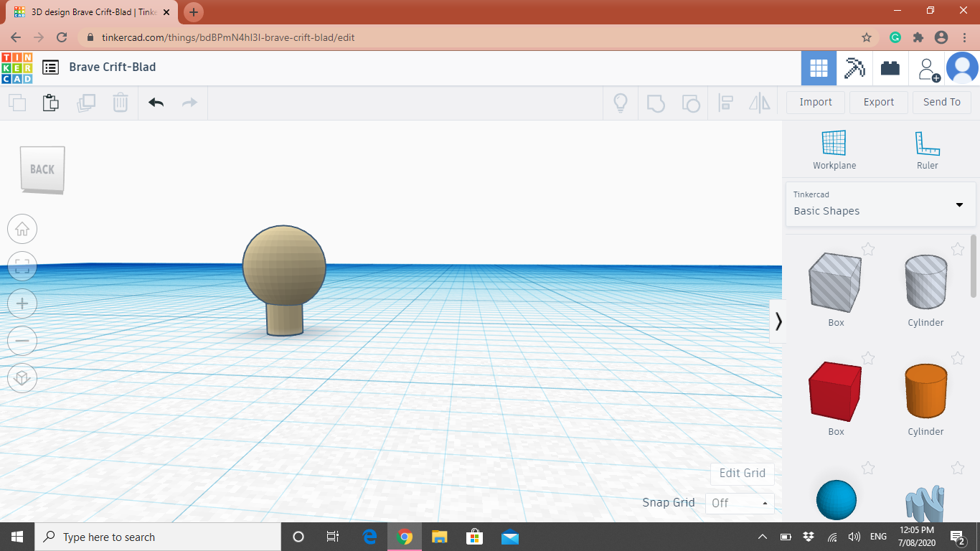Invite a collaborator with the add-person icon
Screen dimensions: 980x551
[928, 69]
